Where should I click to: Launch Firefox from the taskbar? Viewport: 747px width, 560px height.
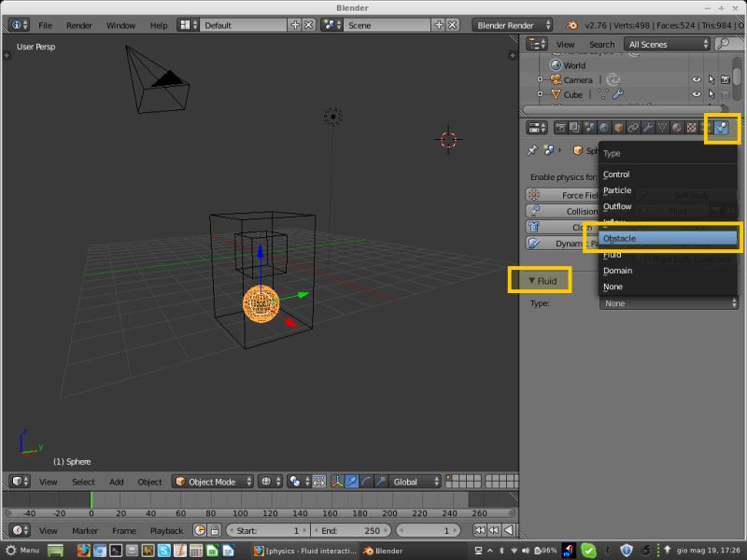coord(84,551)
